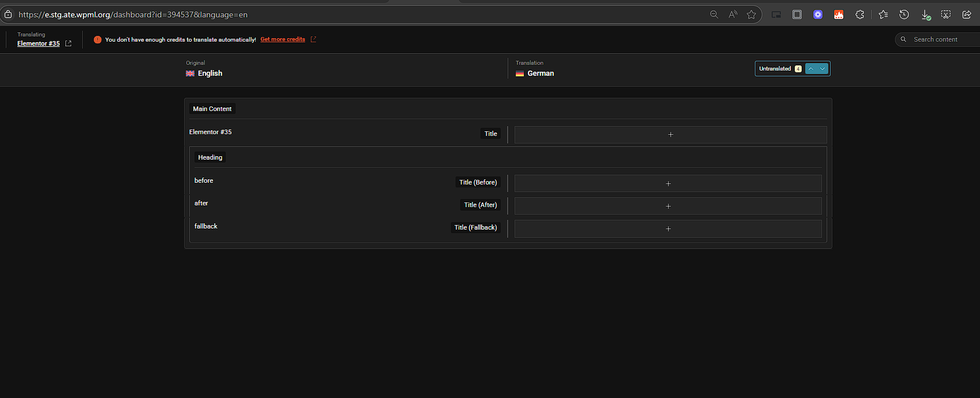Open Elementor #35 external link icon
Screen dimensions: 980x398
[x=68, y=43]
